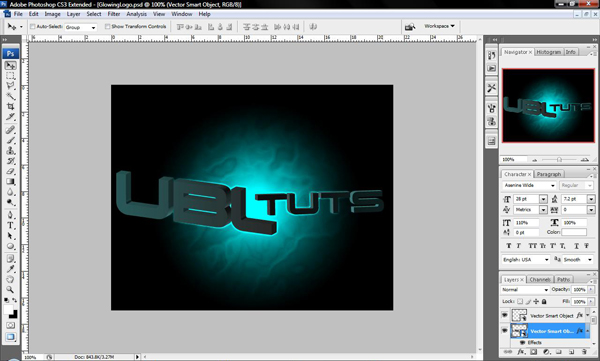Viewport: 600px width, 361px height.
Task: Toggle lock image pixels brush icon
Action: click(528, 302)
